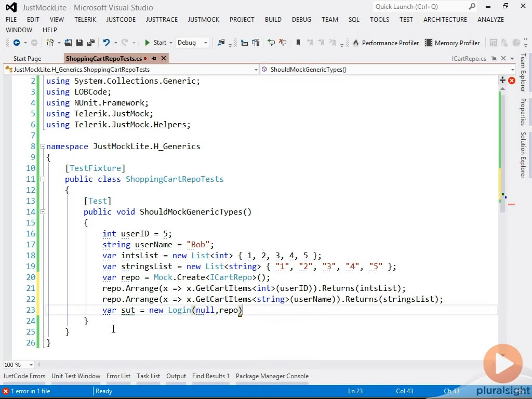532x399 pixels.
Task: Collapse the namespace JustMockLite.H_Generics block
Action: 43,147
